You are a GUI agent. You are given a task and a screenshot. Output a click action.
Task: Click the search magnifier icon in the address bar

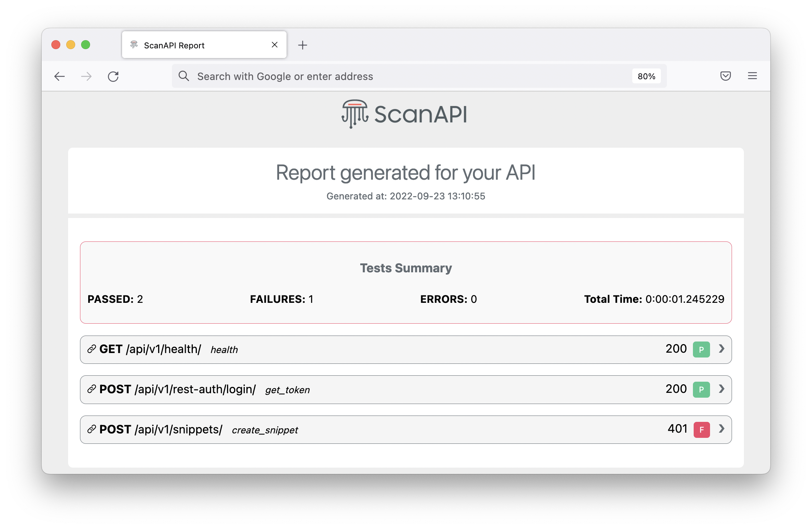point(184,76)
